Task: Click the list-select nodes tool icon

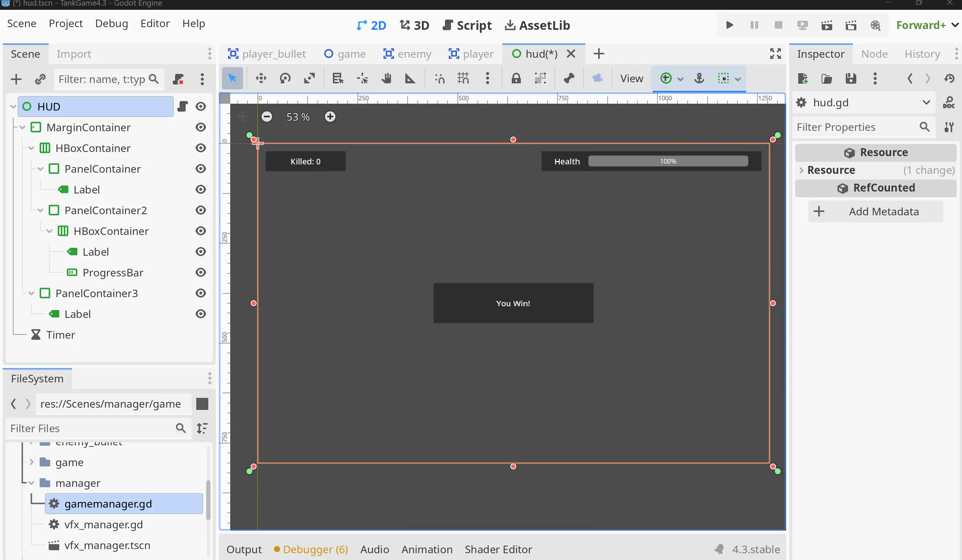Action: click(x=338, y=78)
